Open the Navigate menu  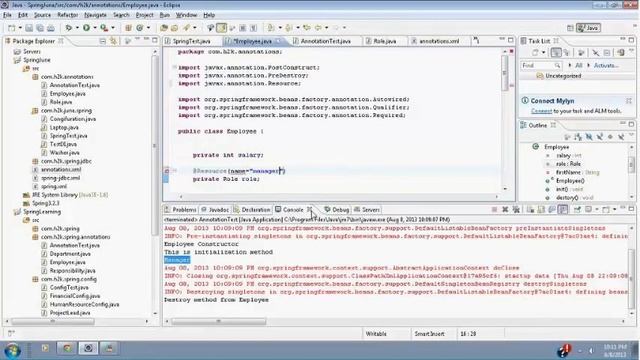pos(95,15)
